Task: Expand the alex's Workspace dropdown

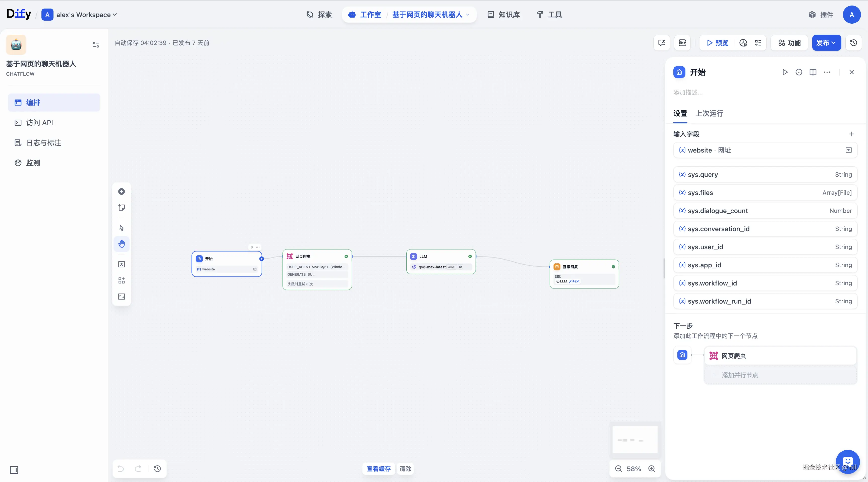Action: tap(86, 15)
